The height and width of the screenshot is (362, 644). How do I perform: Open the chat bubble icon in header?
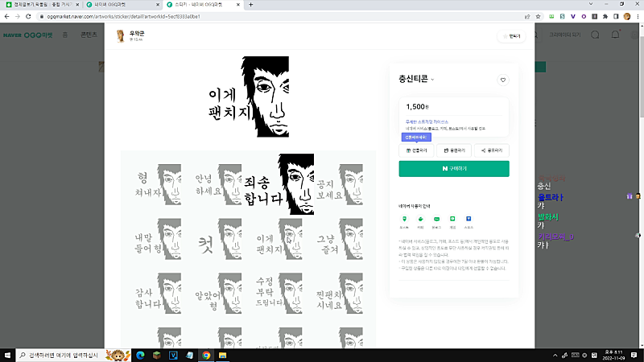pos(595,35)
